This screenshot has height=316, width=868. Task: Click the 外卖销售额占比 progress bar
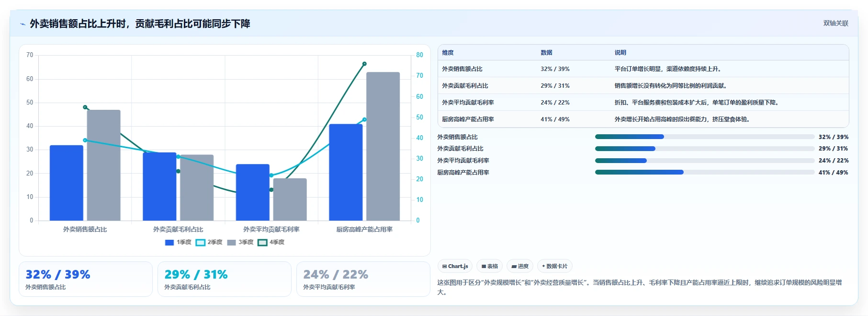tap(705, 137)
